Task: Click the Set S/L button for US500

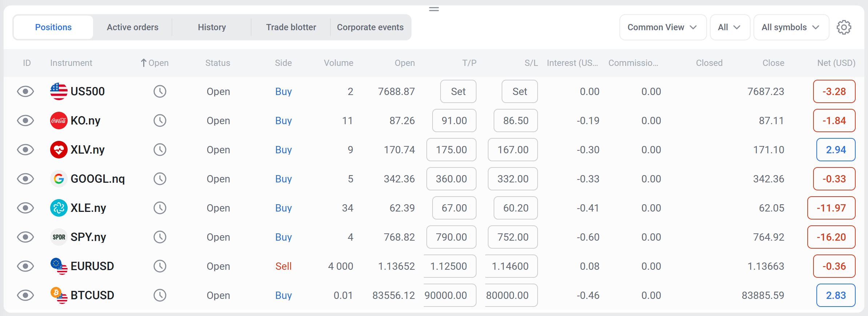Action: tap(519, 91)
